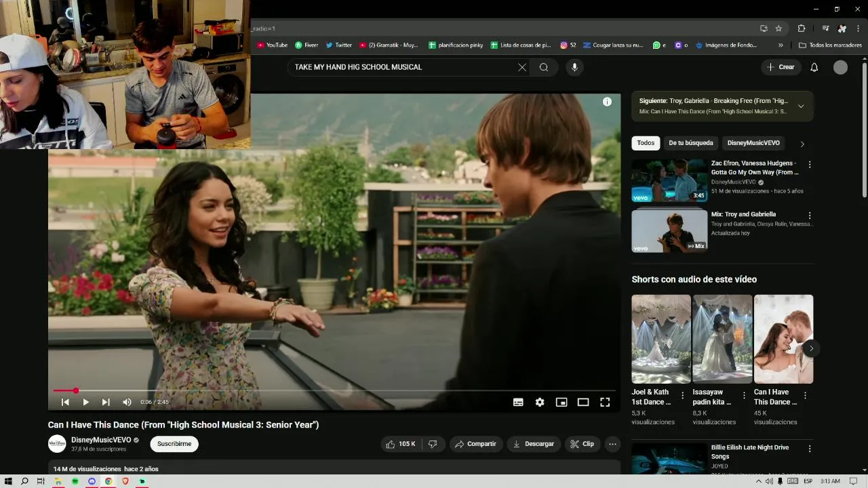
Task: Open options for Joel & Kath short
Action: 682,396
